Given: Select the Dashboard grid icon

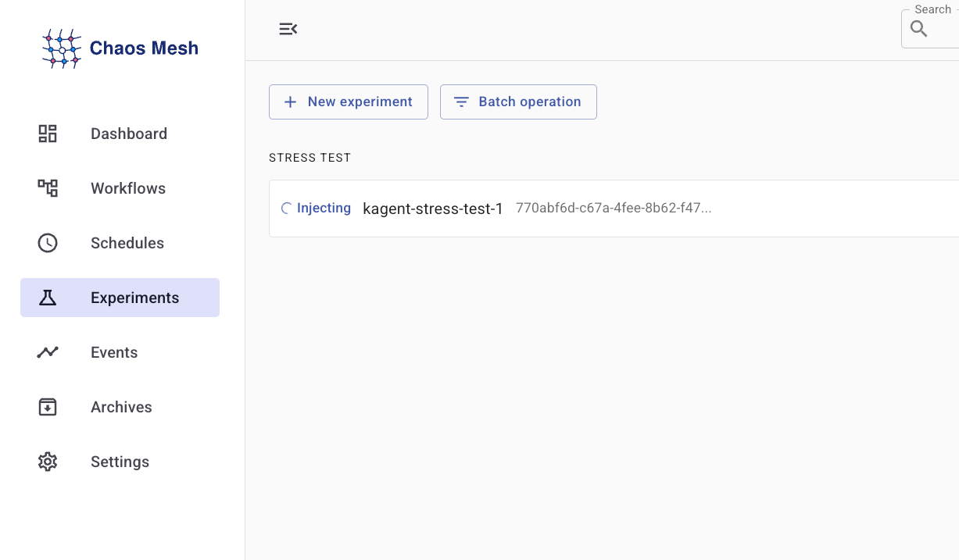Looking at the screenshot, I should point(48,134).
